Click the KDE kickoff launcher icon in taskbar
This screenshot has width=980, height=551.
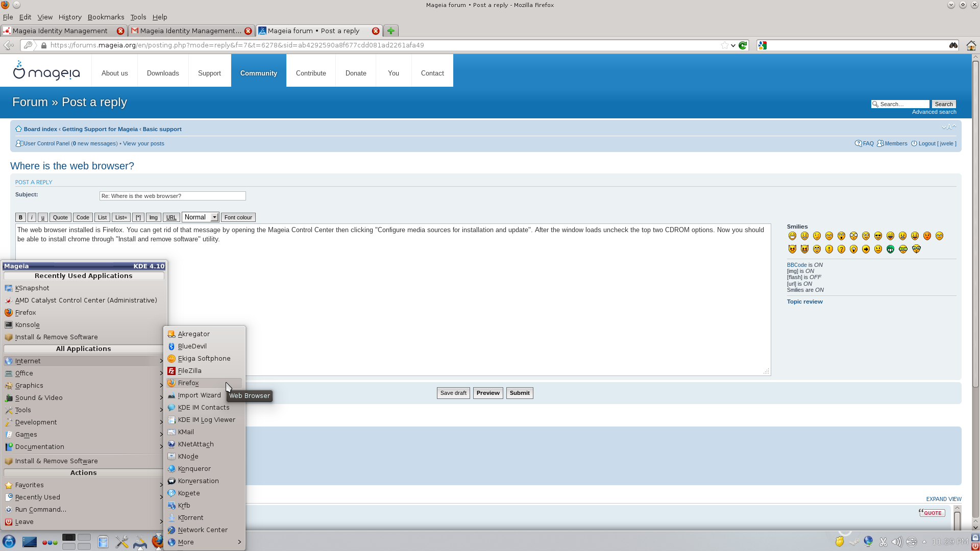pos(9,542)
